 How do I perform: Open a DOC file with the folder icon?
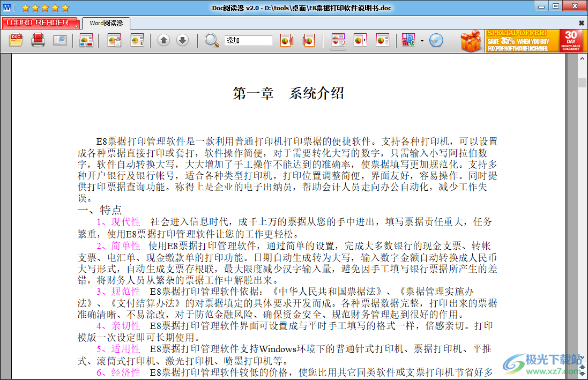coord(16,40)
